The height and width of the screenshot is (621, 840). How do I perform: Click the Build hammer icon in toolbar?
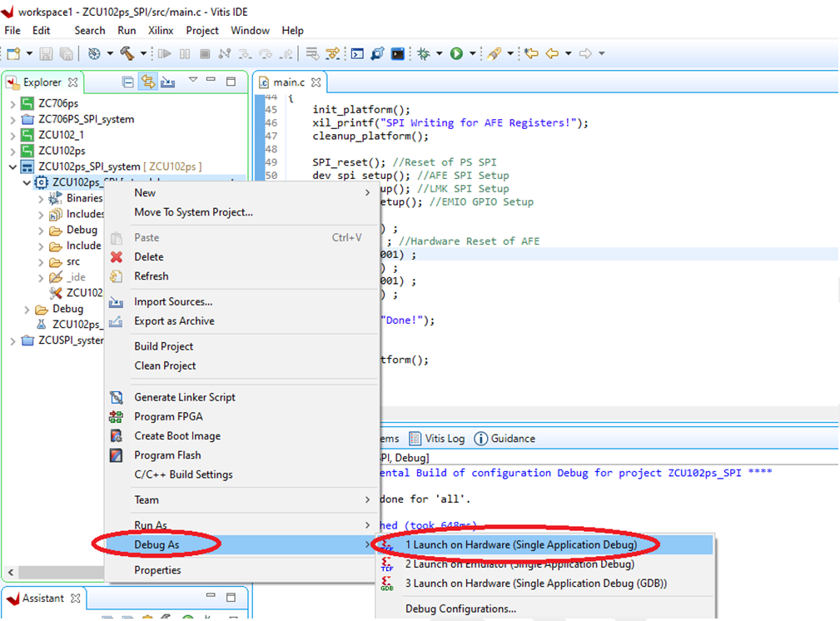(x=127, y=54)
